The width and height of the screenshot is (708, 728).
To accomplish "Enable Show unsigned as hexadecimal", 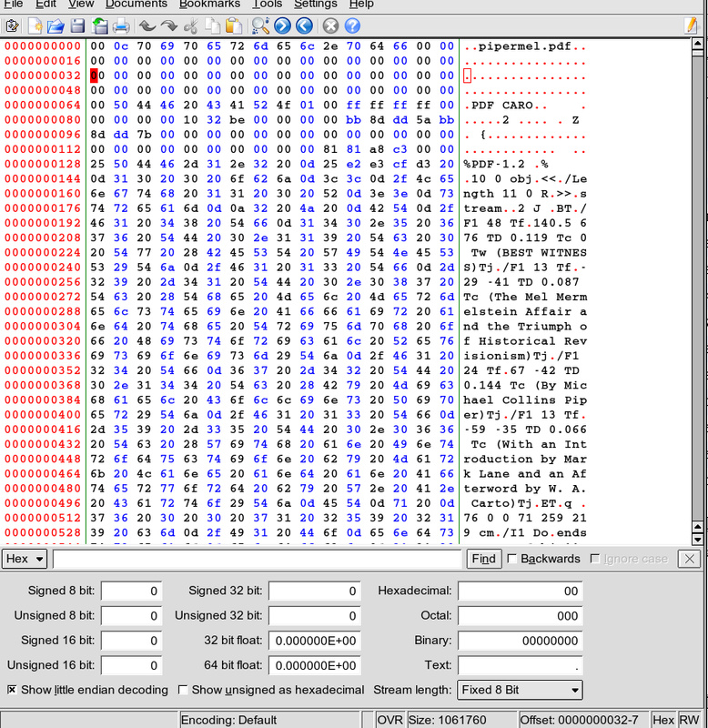I will pyautogui.click(x=183, y=690).
